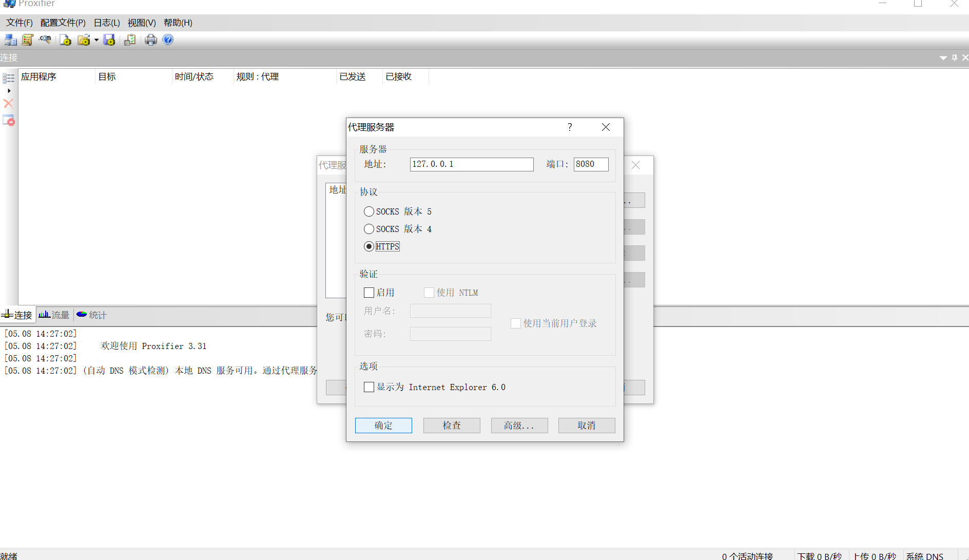Open the system log clipboard icon
Viewport: 969px width, 560px height.
129,40
